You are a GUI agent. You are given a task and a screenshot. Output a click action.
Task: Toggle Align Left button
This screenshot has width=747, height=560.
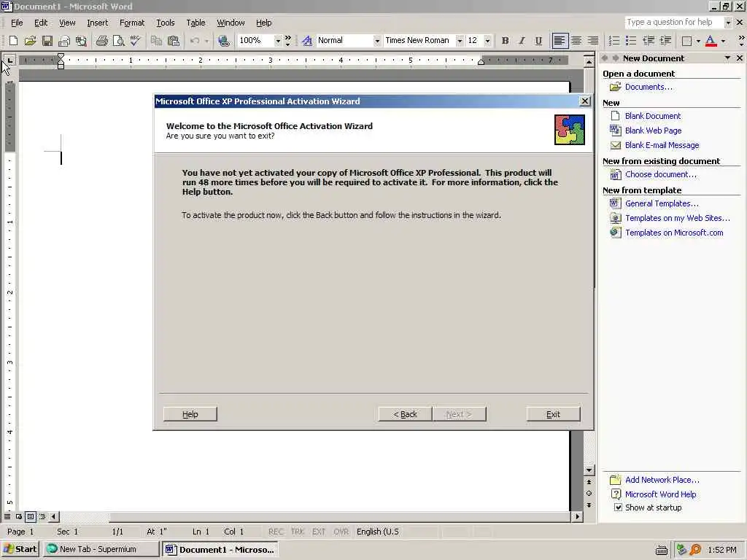[x=560, y=41]
